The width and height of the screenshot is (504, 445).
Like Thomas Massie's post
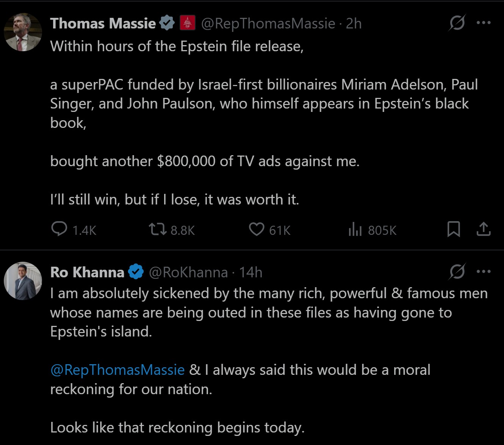click(x=257, y=229)
